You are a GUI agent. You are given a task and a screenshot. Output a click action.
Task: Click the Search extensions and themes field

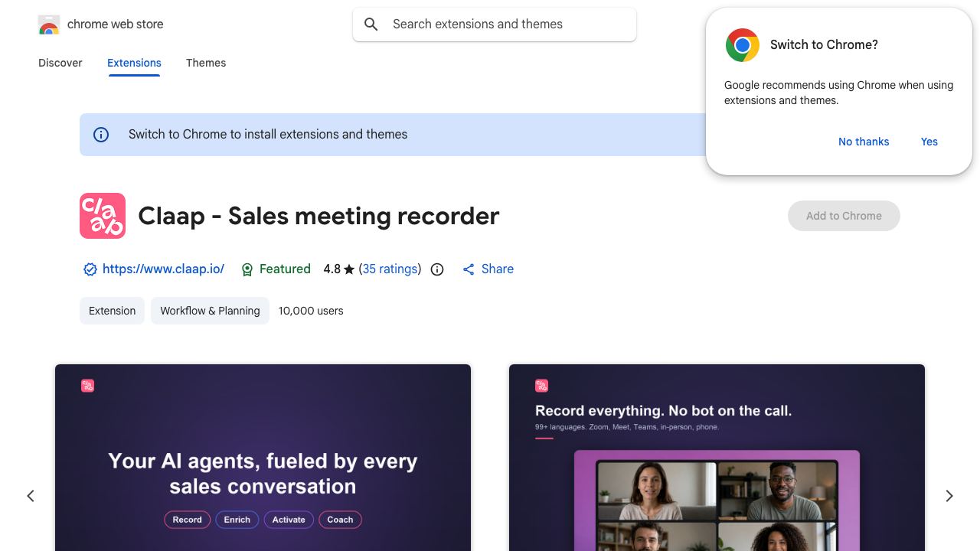point(495,24)
